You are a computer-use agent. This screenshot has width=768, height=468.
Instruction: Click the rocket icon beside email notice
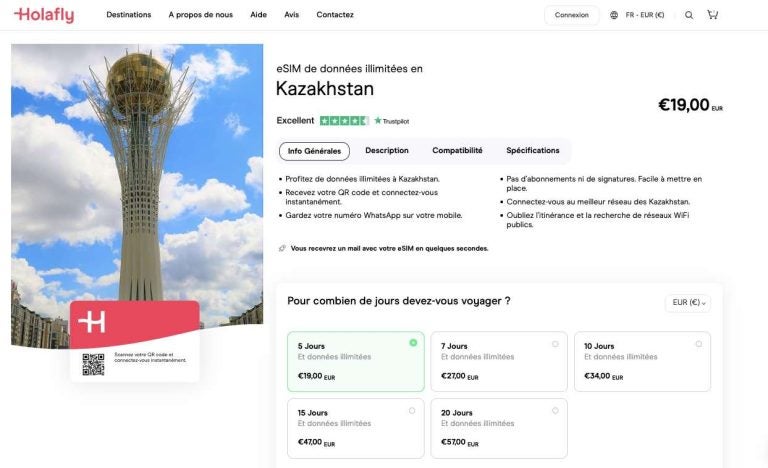282,248
